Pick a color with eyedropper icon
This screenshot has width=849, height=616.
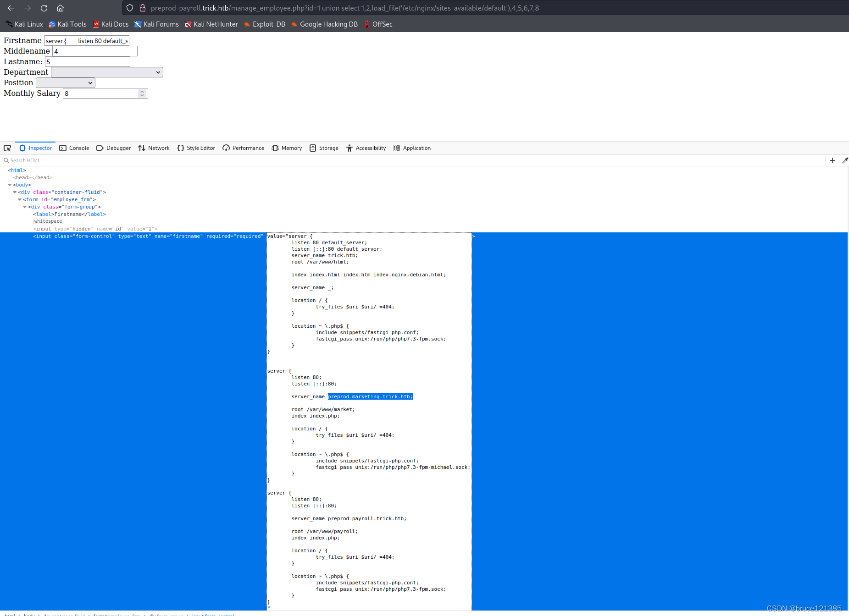point(845,160)
